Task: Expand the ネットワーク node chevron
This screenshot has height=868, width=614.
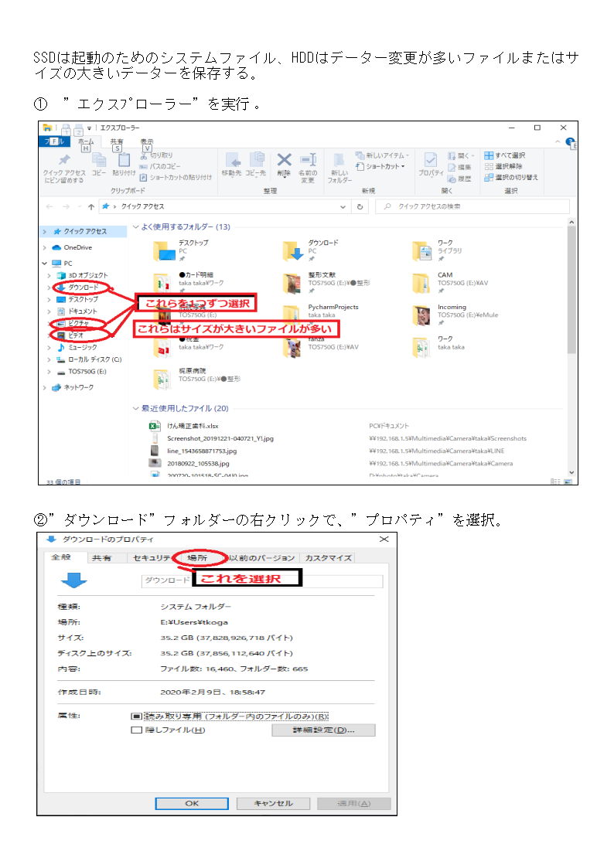Action: click(44, 387)
